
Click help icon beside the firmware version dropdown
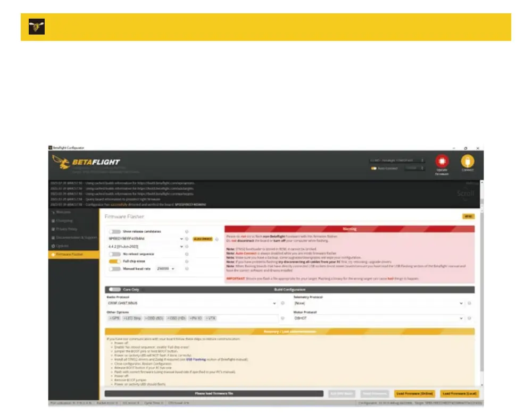(x=187, y=247)
